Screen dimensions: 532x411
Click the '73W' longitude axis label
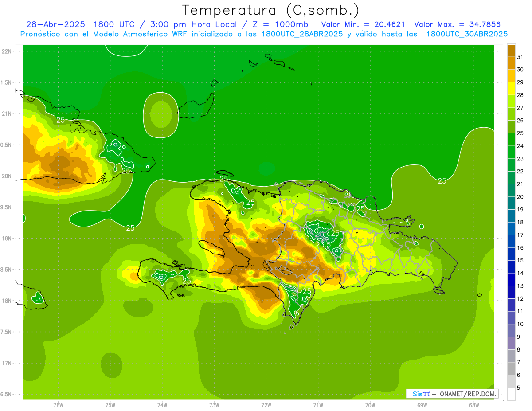tap(214, 405)
